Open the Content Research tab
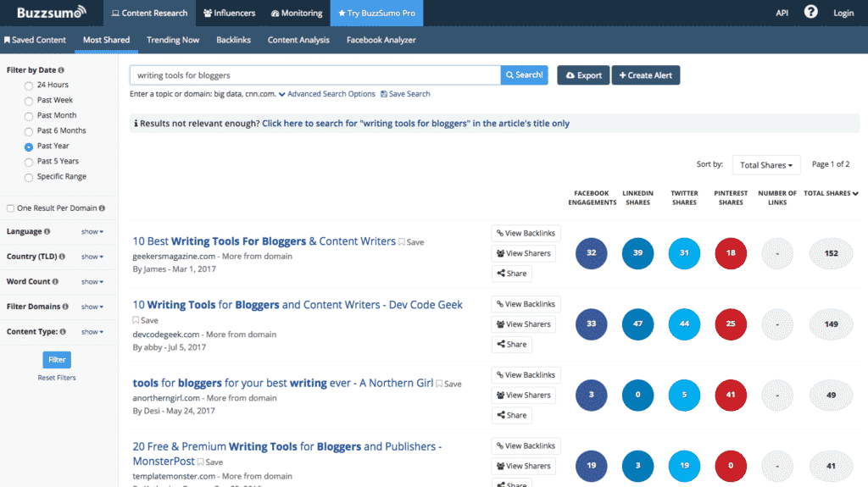 [x=149, y=13]
